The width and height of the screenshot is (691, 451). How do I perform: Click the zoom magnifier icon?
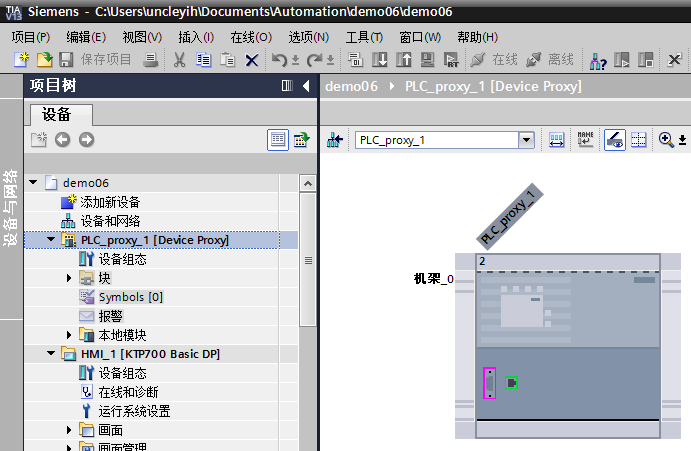click(x=666, y=140)
